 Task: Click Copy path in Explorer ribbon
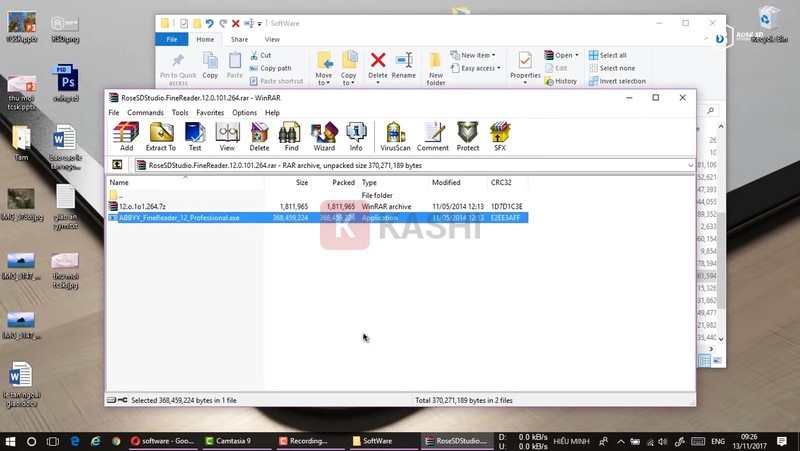click(270, 68)
